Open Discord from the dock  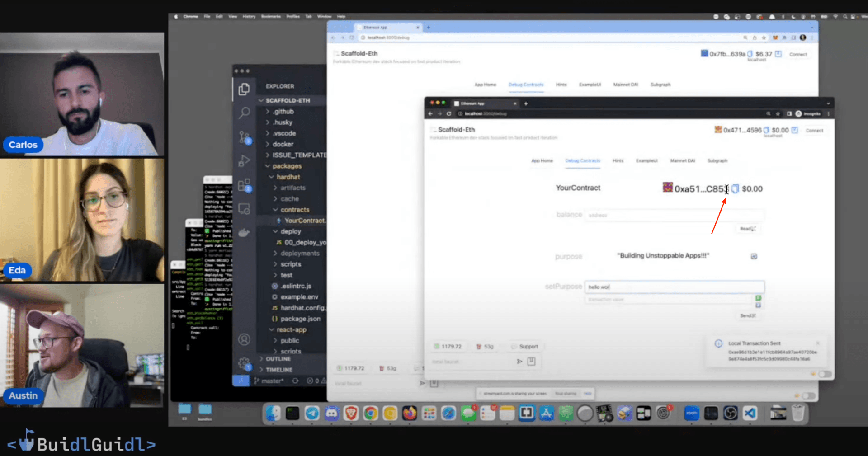pyautogui.click(x=331, y=413)
